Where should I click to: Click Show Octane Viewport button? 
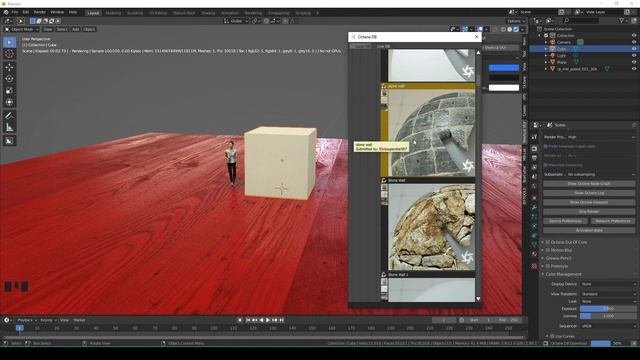tap(589, 202)
